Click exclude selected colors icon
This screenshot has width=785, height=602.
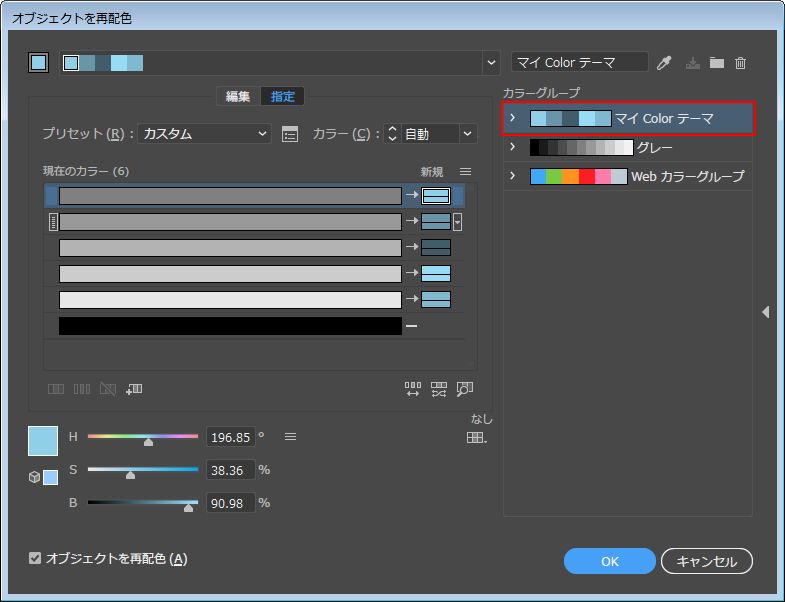tap(108, 389)
